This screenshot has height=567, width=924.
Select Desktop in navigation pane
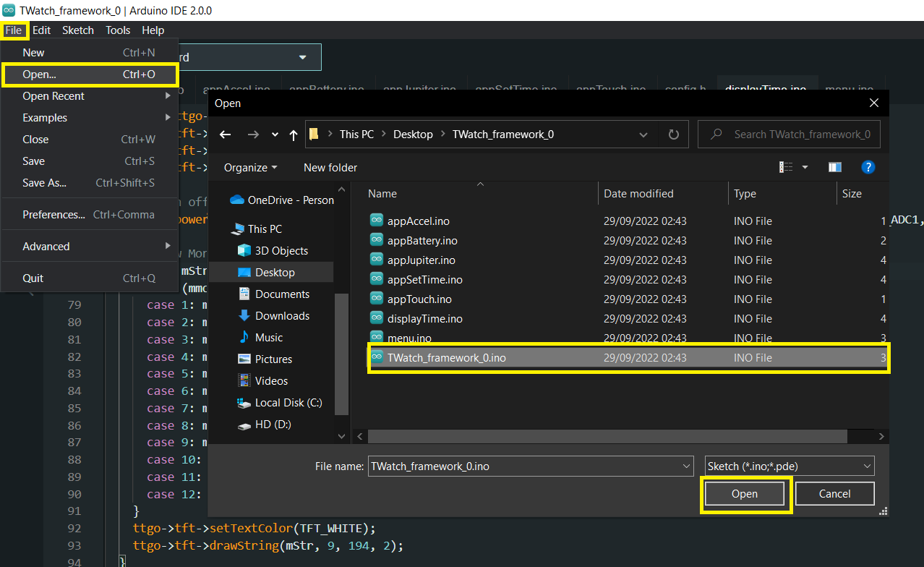pyautogui.click(x=271, y=272)
